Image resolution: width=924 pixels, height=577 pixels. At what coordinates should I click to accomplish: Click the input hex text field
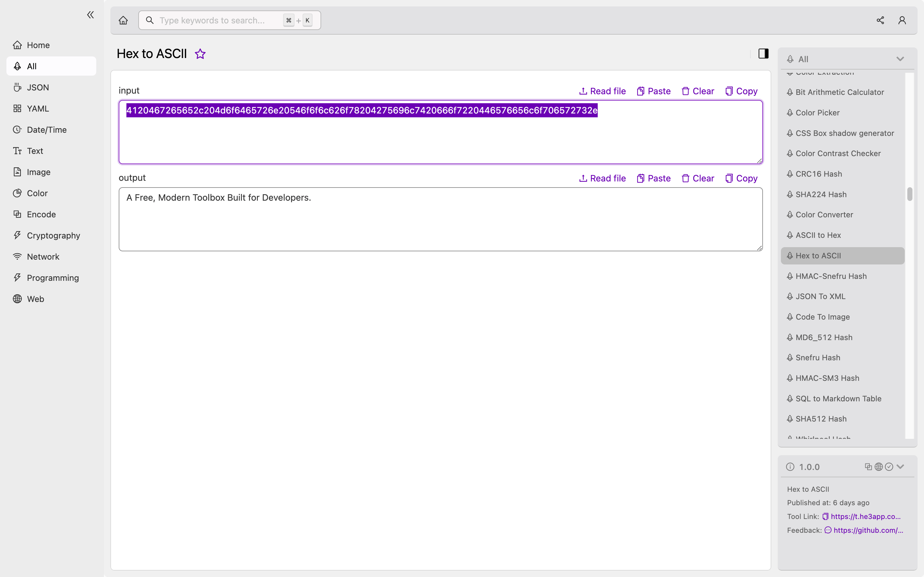coord(441,132)
